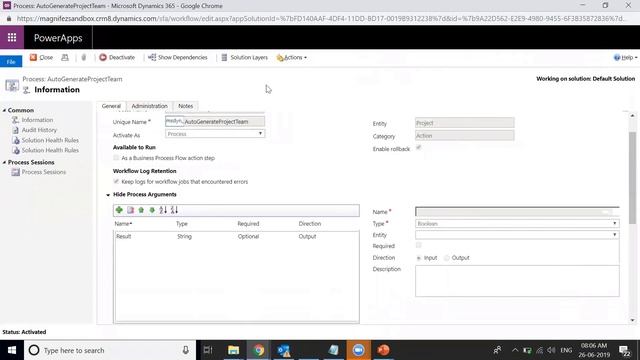Click the Close toolbar button
The width and height of the screenshot is (640, 360).
[x=41, y=58]
